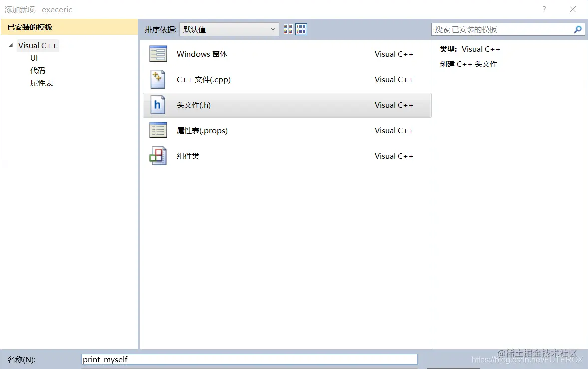Click Visual C++ type beside Windows 窗体
588x369 pixels.
(x=394, y=54)
